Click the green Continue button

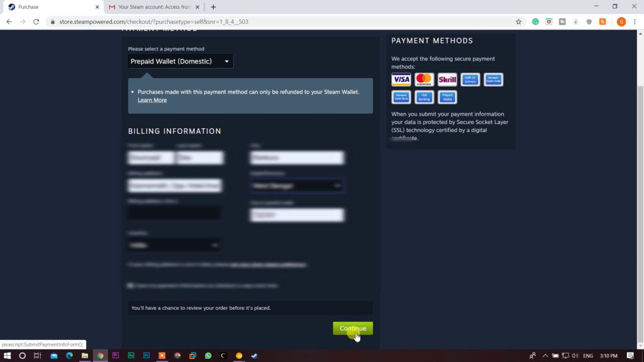tap(353, 328)
